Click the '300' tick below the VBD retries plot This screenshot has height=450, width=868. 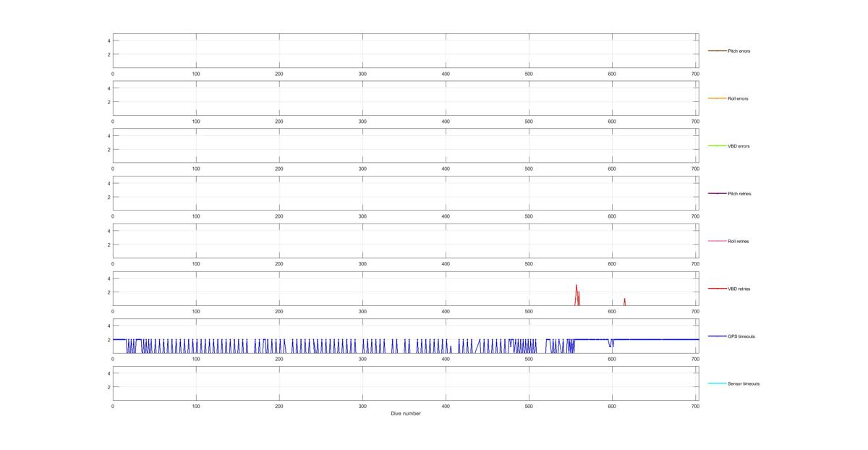pyautogui.click(x=362, y=311)
